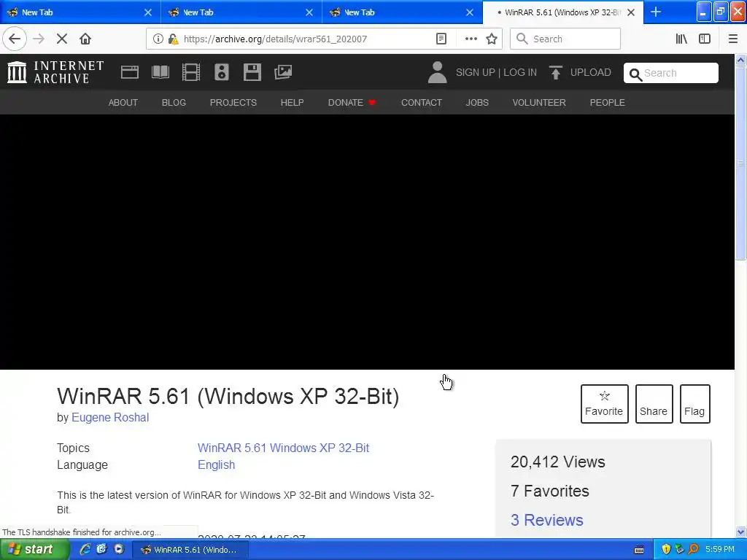Open the Firefox hamburger menu

(732, 39)
